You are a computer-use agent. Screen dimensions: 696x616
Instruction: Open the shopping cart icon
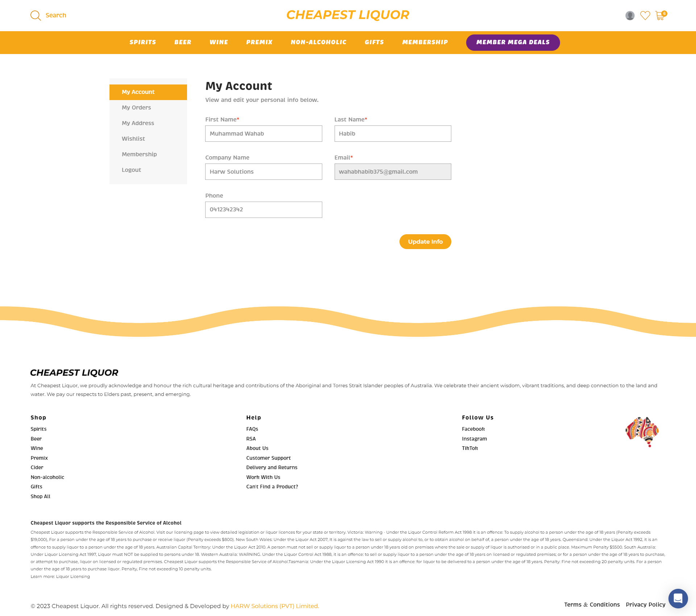click(x=660, y=15)
